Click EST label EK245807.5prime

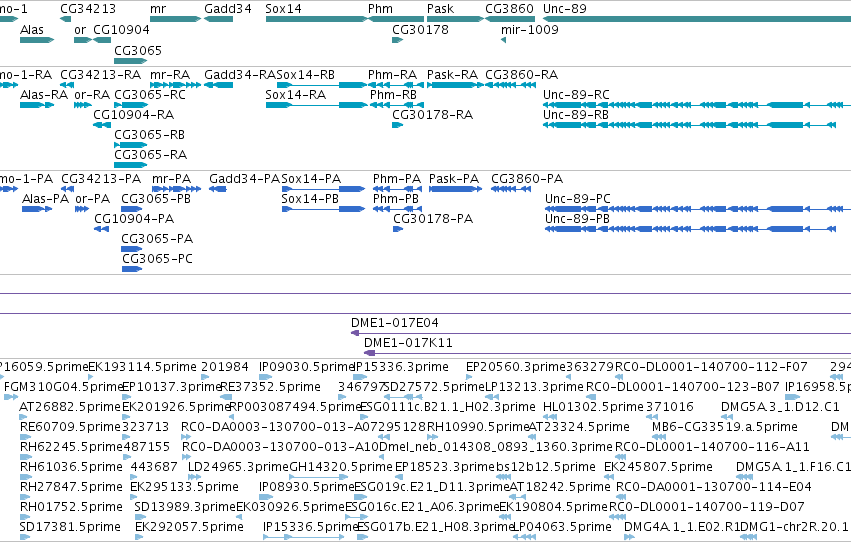click(x=658, y=467)
